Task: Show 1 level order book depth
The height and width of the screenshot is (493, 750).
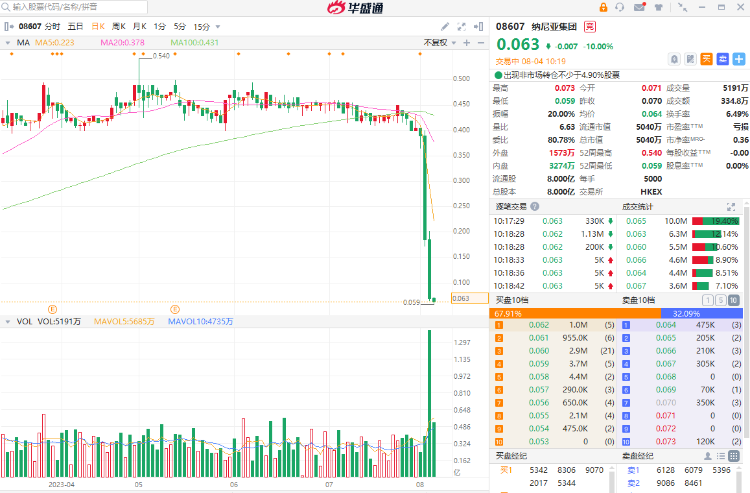Action: tap(707, 300)
